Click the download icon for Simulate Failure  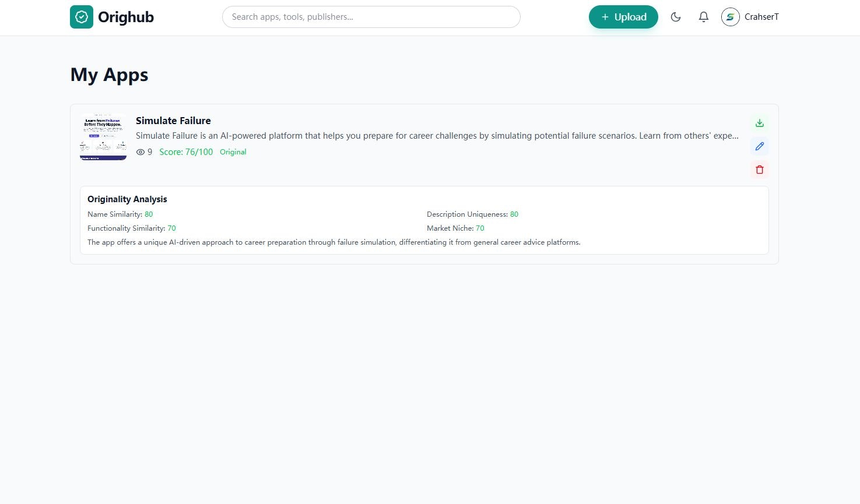click(759, 123)
